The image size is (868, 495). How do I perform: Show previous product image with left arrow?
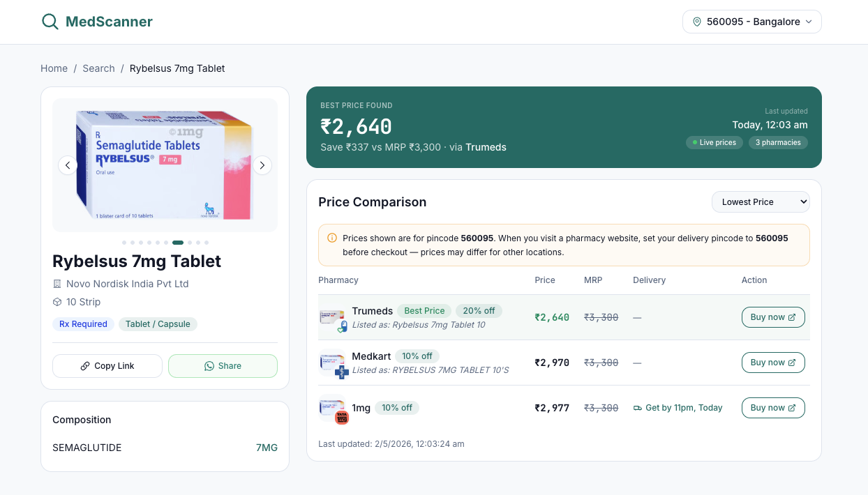tap(68, 165)
